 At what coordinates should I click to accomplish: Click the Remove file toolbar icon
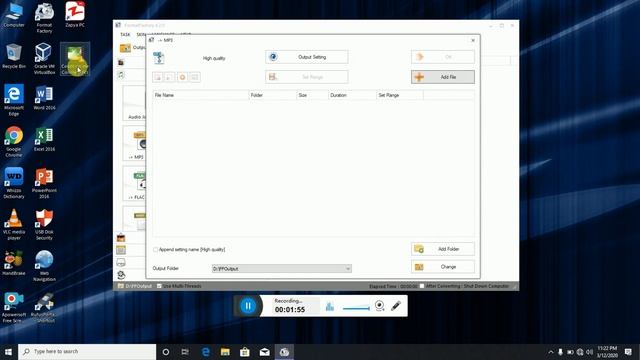[x=158, y=77]
